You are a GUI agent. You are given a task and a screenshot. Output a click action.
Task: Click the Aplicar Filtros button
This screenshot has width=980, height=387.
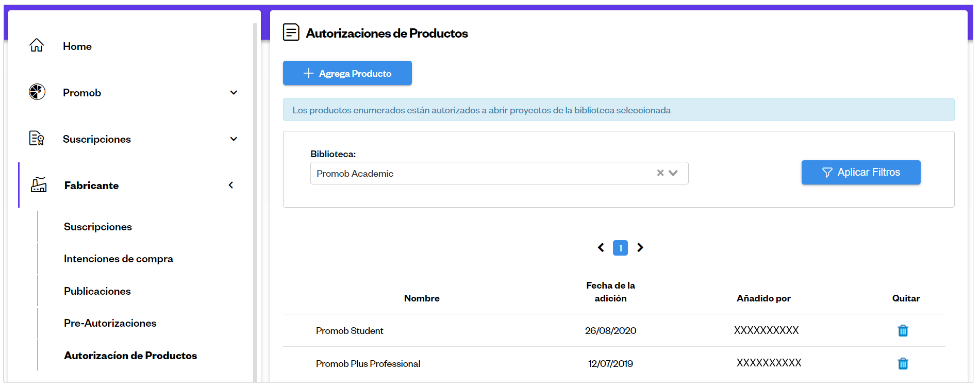click(861, 172)
